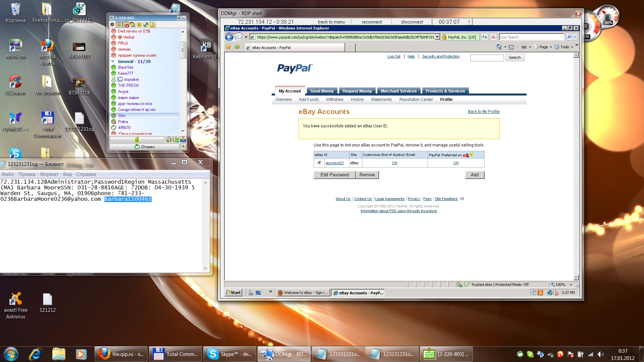Click the Notepad scrollbar down arrow

pyautogui.click(x=206, y=268)
